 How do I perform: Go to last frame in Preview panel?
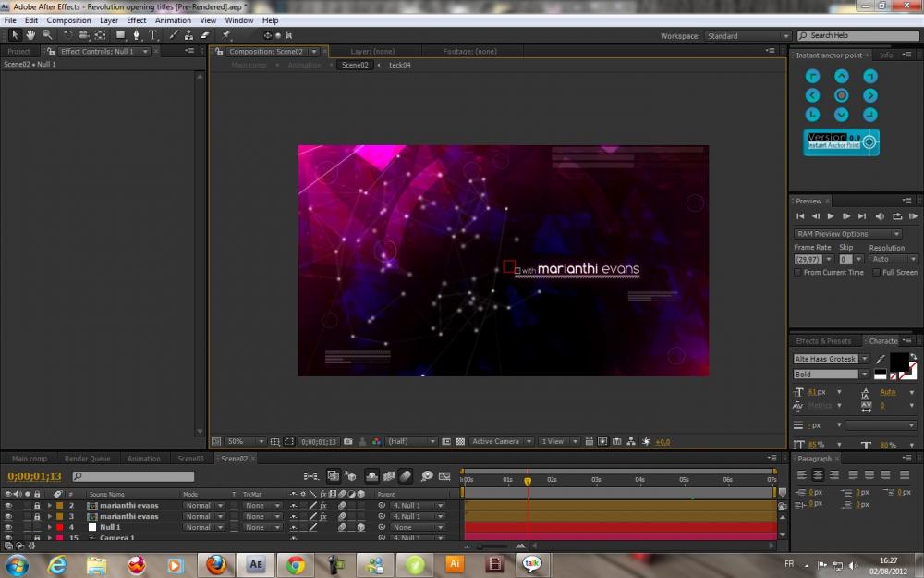pos(862,216)
